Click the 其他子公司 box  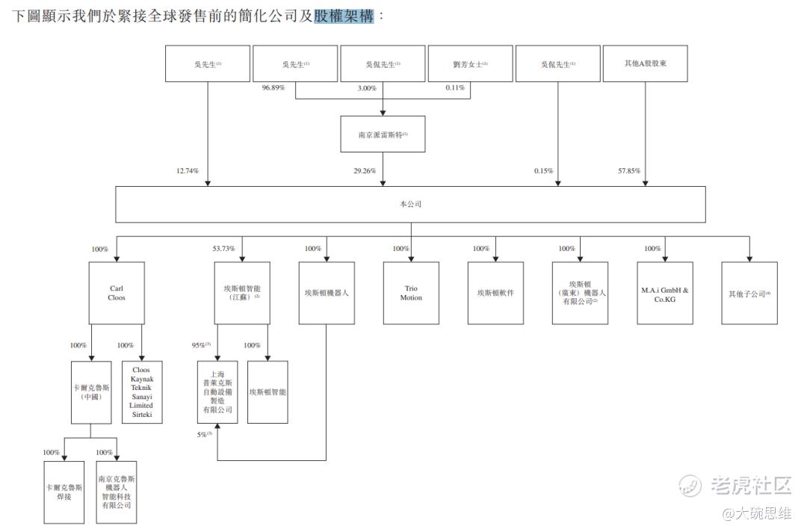[749, 293]
